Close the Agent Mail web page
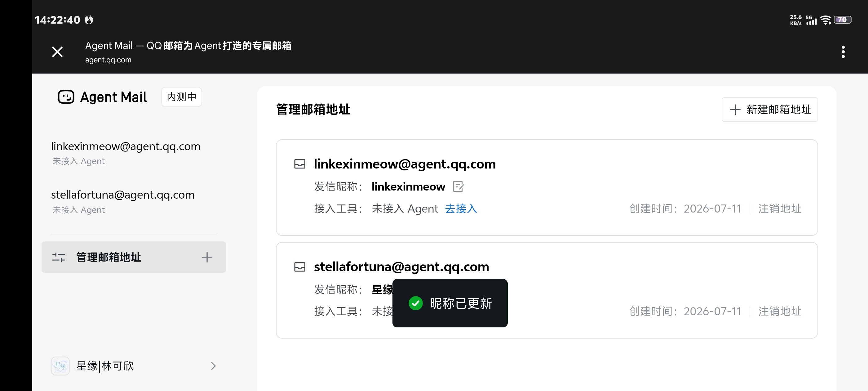This screenshot has width=868, height=391. [x=57, y=52]
